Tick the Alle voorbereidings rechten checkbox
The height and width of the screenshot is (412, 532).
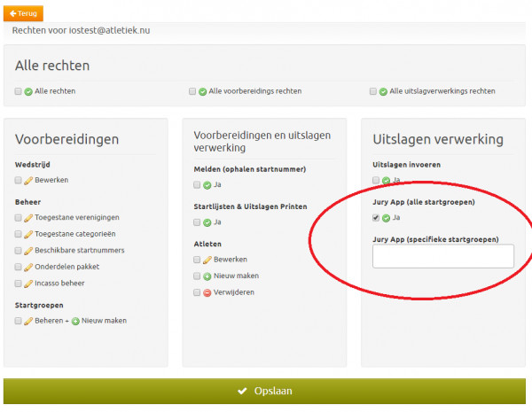[x=192, y=91]
